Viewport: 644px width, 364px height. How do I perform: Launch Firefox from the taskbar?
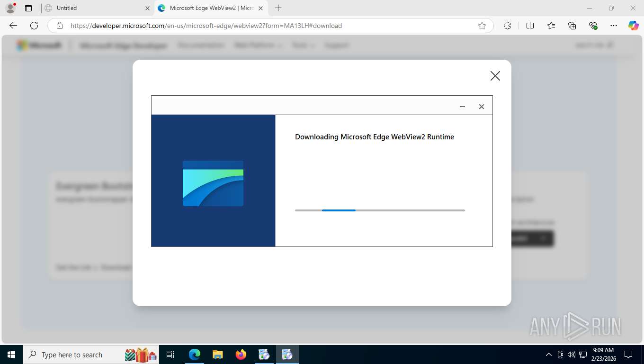click(x=241, y=355)
